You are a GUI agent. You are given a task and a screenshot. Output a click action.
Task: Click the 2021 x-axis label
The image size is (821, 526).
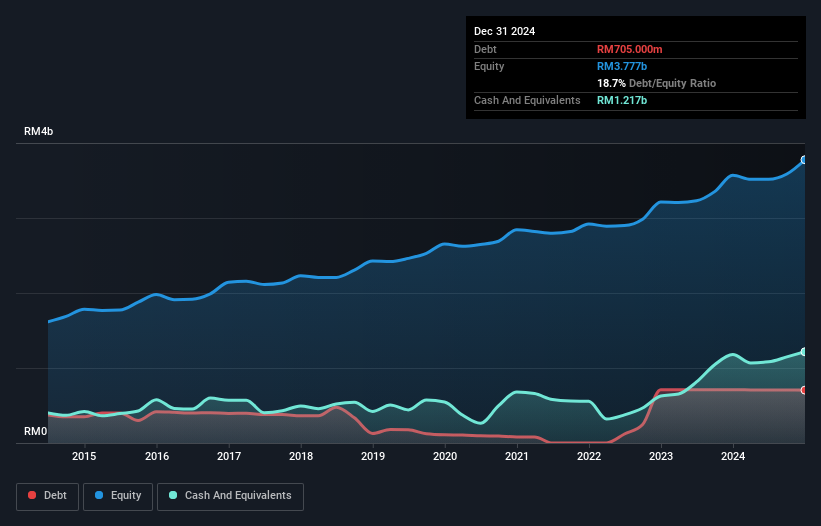coord(517,456)
